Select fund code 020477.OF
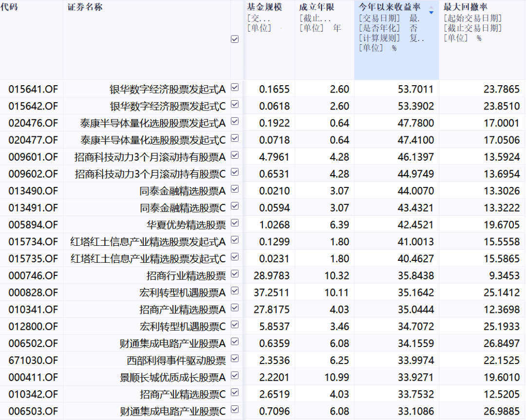The height and width of the screenshot is (420, 526). pyautogui.click(x=33, y=140)
